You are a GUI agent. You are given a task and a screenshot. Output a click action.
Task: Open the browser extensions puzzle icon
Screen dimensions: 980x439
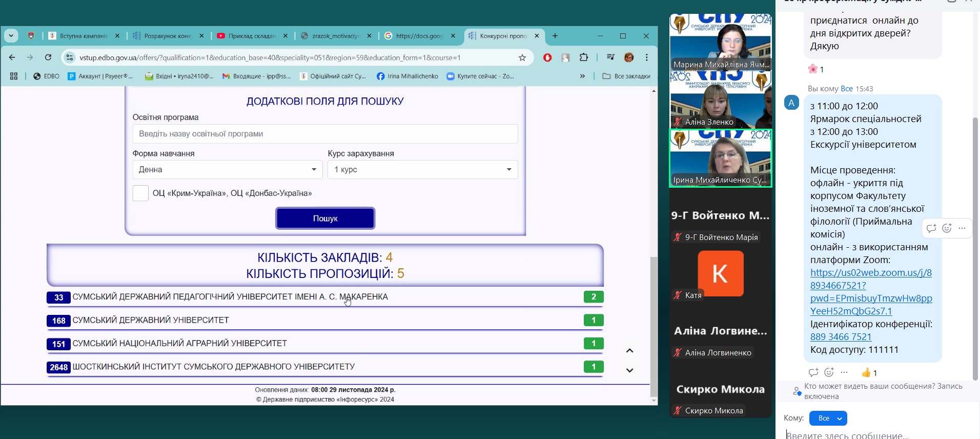point(583,57)
